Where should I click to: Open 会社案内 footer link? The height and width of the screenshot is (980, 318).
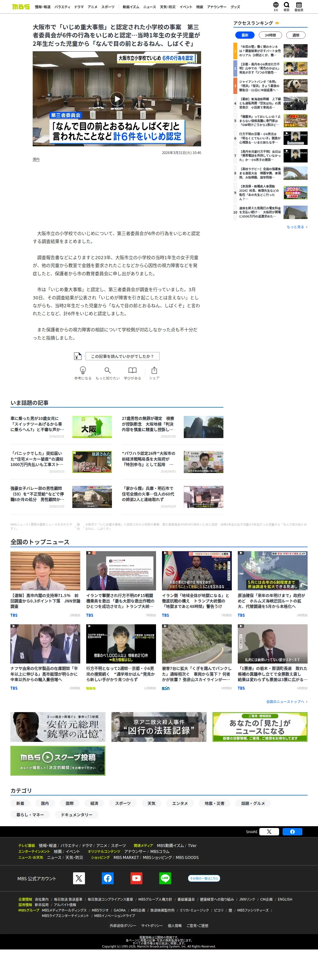(x=42, y=899)
